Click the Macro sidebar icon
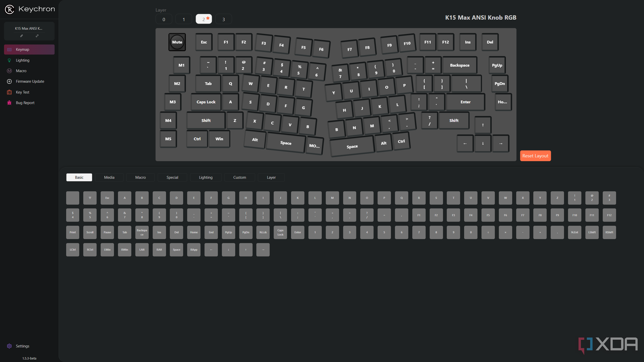Viewport: 644px width, 362px height. [x=9, y=71]
